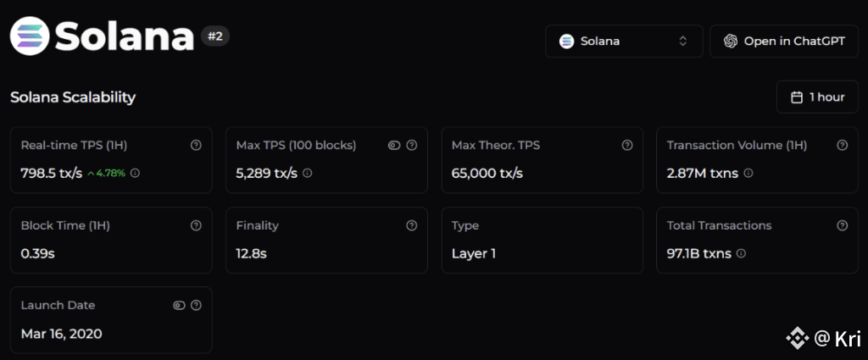Toggle the Launch Date switch
This screenshot has height=360, width=868.
click(179, 306)
